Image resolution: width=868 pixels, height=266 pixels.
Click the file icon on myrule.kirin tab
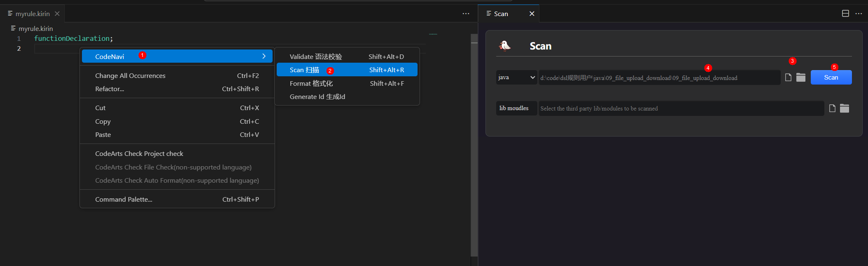tap(10, 14)
